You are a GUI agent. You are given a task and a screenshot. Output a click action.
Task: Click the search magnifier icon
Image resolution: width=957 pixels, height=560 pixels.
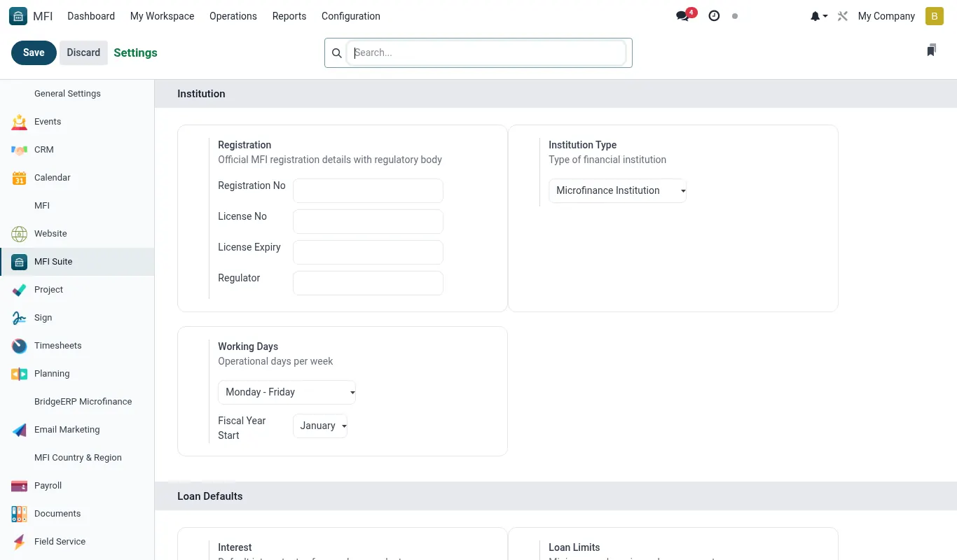coord(336,53)
